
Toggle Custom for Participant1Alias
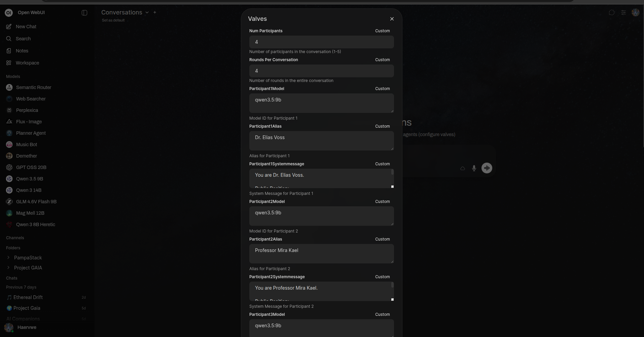click(x=382, y=126)
